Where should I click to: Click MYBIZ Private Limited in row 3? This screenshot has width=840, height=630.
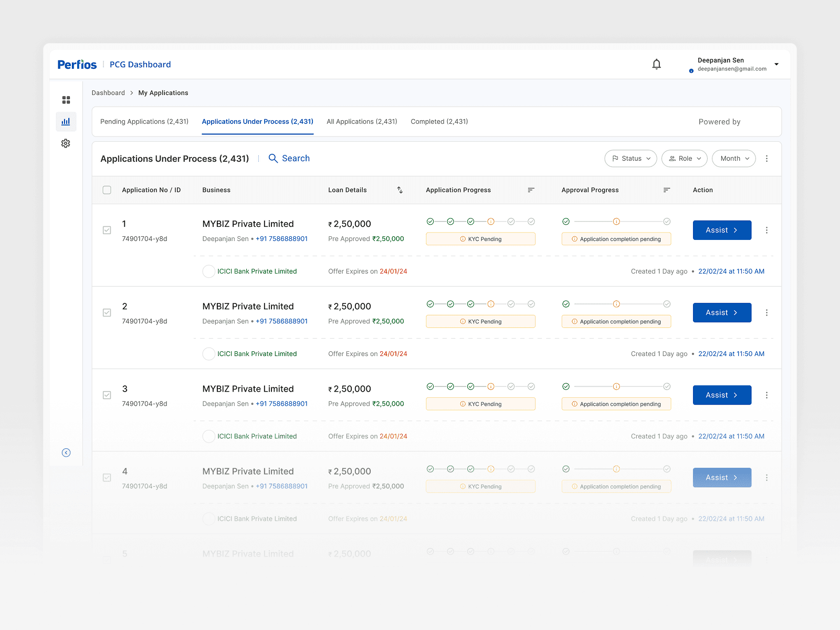(248, 389)
